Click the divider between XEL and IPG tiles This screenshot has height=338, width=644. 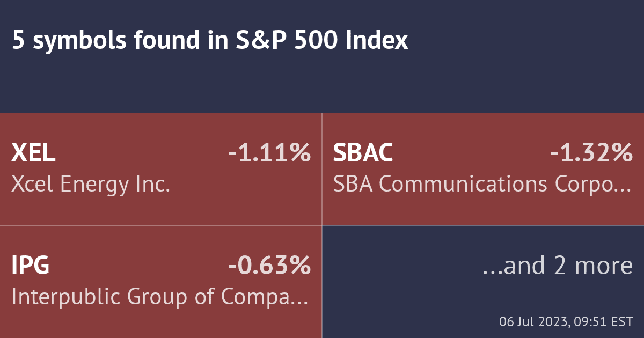tap(161, 225)
